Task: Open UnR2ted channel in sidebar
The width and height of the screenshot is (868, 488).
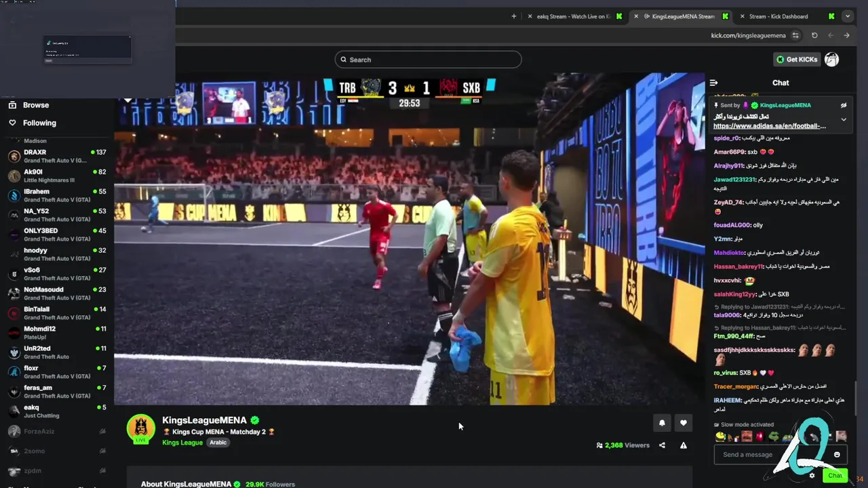Action: click(x=57, y=352)
